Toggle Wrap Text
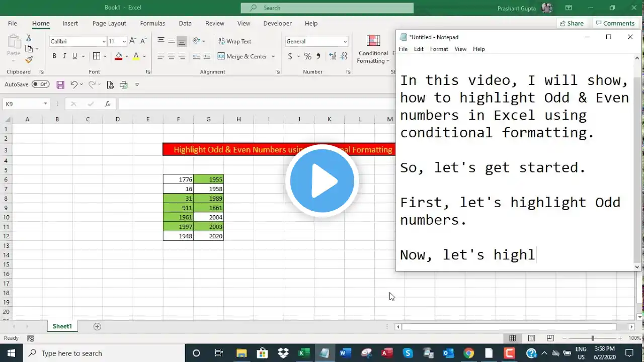Screen dimensions: 644x362 (234, 41)
